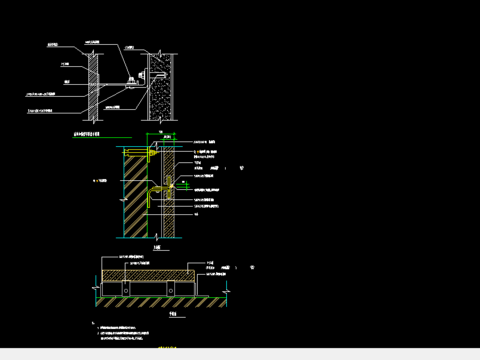480x360 pixels.
Task: Pick the long cross-hatched slab in bottom plan
Action: 148,276
